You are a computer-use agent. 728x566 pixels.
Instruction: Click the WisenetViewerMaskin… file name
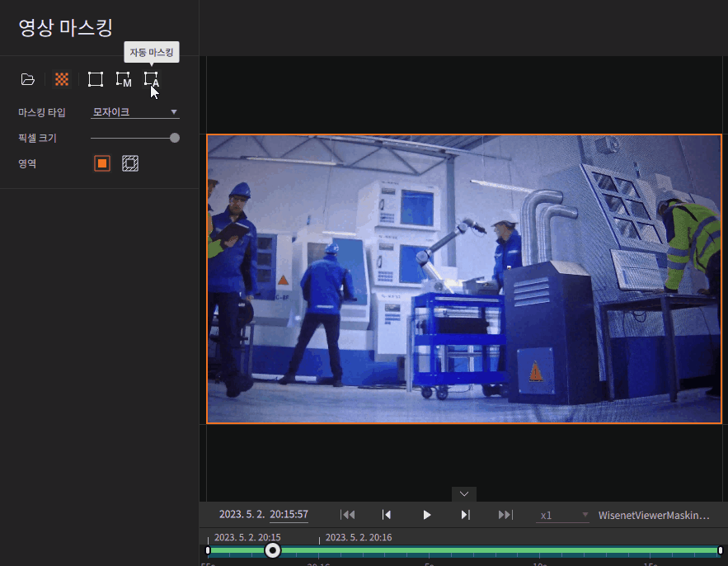(x=654, y=516)
